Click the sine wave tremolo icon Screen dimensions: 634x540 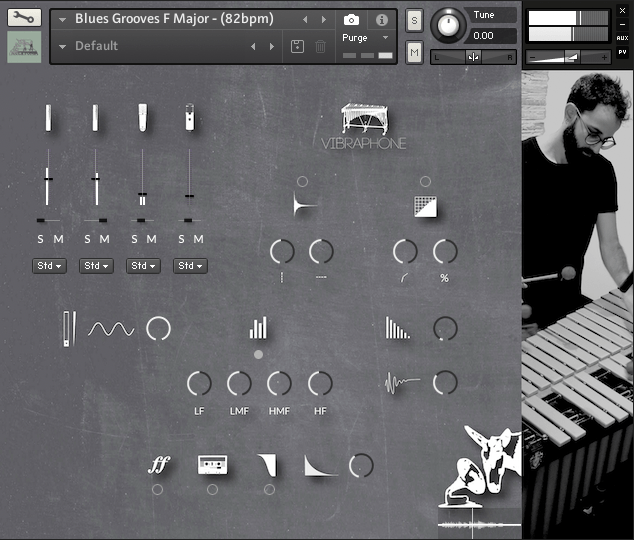click(x=111, y=329)
